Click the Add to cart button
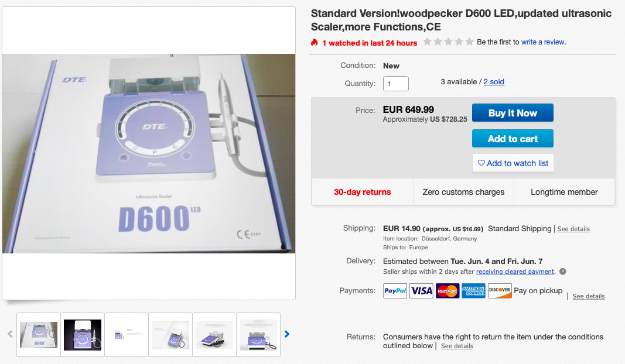This screenshot has width=625, height=364. point(513,139)
